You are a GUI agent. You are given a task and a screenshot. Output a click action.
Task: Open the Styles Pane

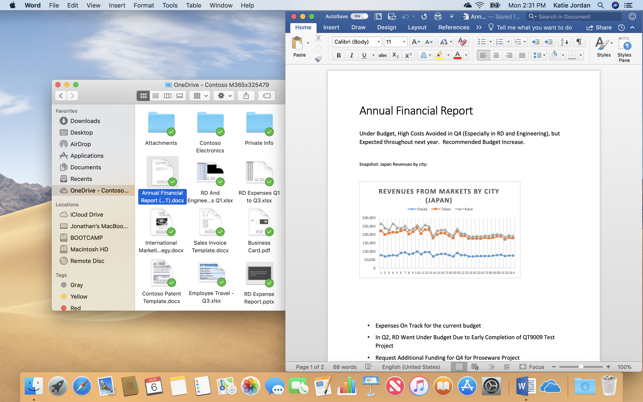pos(625,50)
